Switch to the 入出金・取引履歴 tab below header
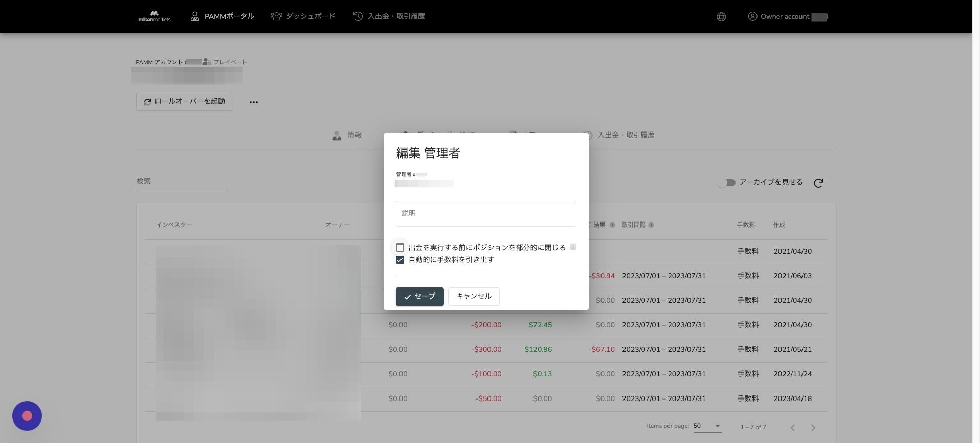 pos(619,135)
